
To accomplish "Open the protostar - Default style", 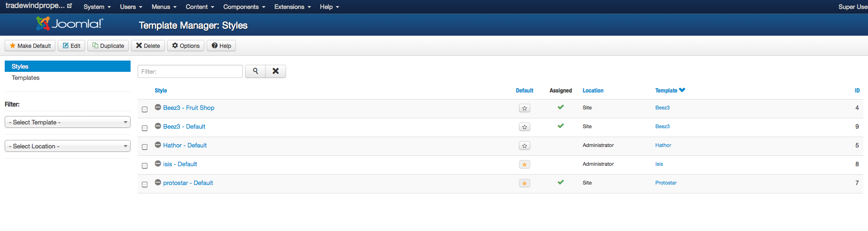I will pos(188,183).
